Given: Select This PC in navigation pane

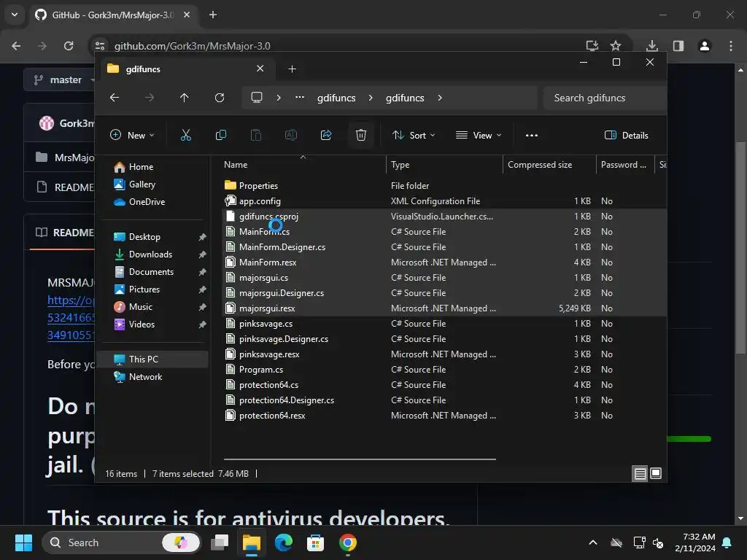Looking at the screenshot, I should pyautogui.click(x=152, y=359).
